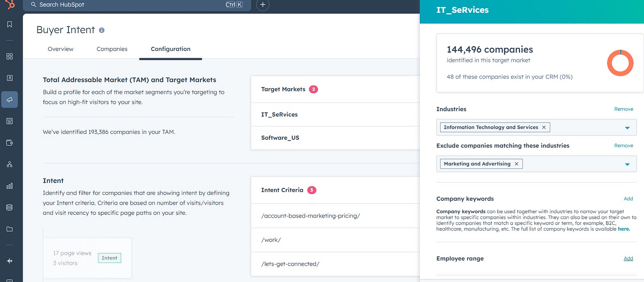The width and height of the screenshot is (644, 282).
Task: Expand the Industries dropdown arrow
Action: [627, 128]
